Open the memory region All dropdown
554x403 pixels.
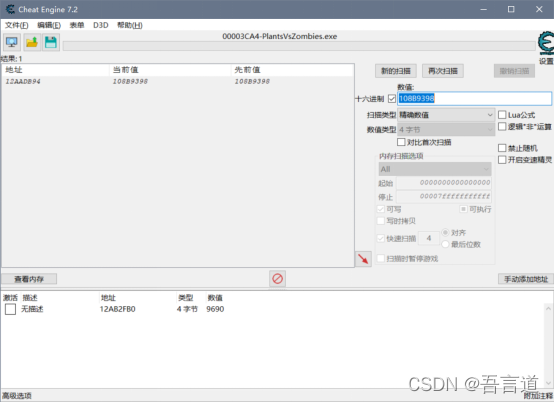tap(435, 169)
